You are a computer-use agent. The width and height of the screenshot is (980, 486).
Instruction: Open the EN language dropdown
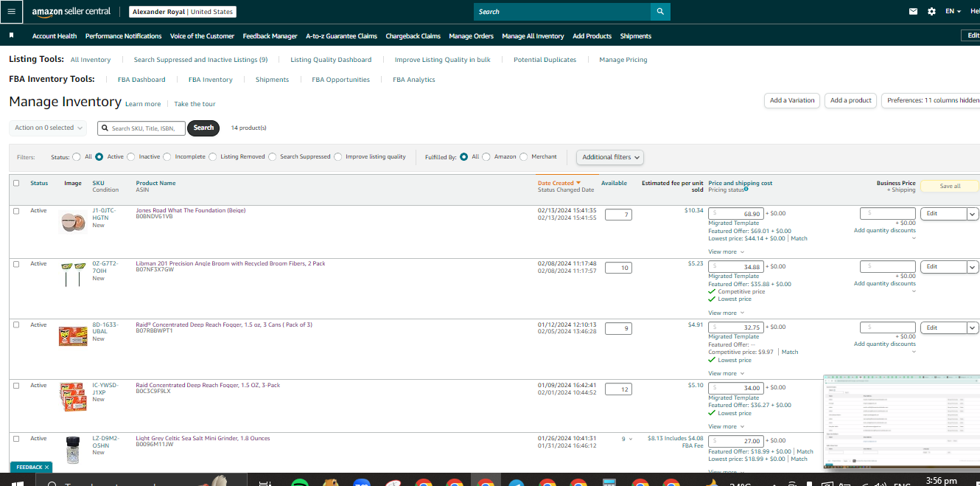953,11
